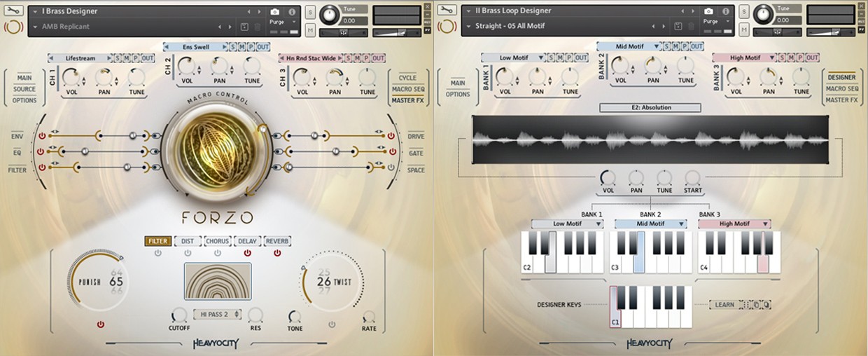Open Mid Motif dropdown above C3 keyboard

650,224
